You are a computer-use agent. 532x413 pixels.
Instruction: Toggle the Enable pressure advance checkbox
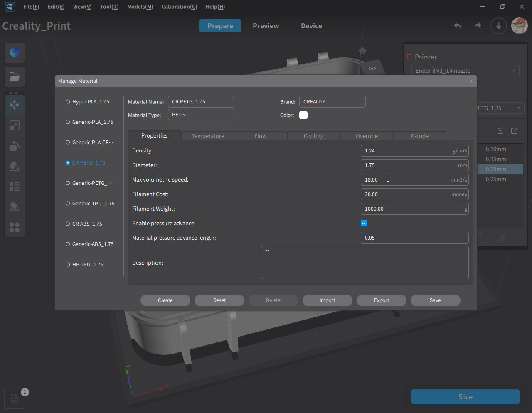[x=364, y=223]
